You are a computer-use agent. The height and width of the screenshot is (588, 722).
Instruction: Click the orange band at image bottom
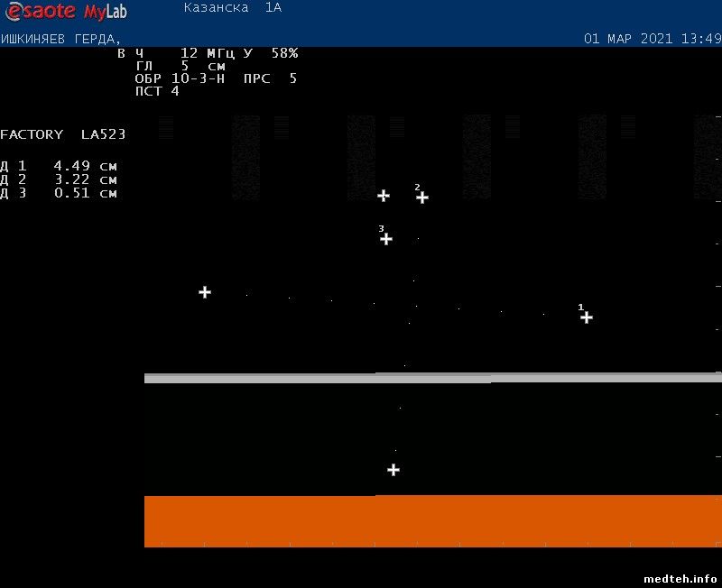(x=433, y=520)
